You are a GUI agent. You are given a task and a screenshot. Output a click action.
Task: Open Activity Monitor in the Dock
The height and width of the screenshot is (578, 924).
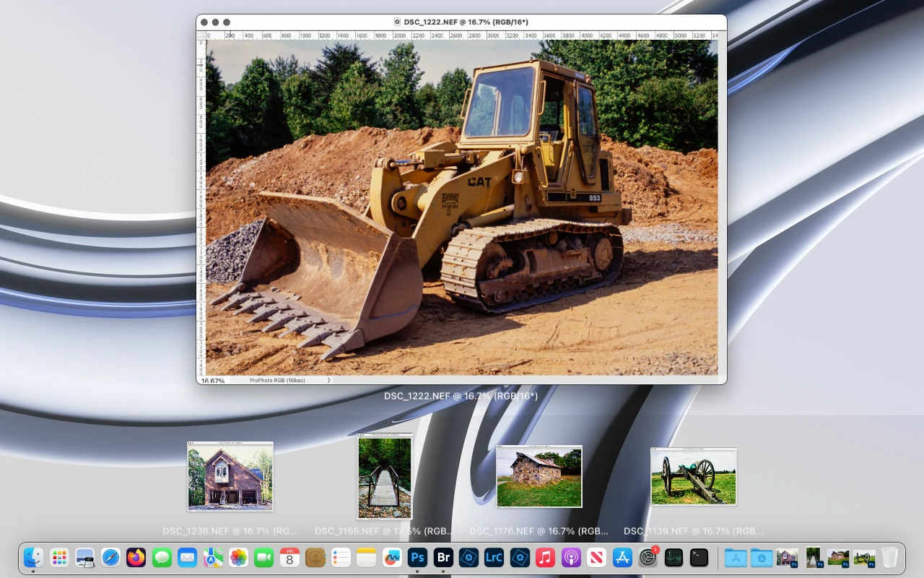pos(674,558)
